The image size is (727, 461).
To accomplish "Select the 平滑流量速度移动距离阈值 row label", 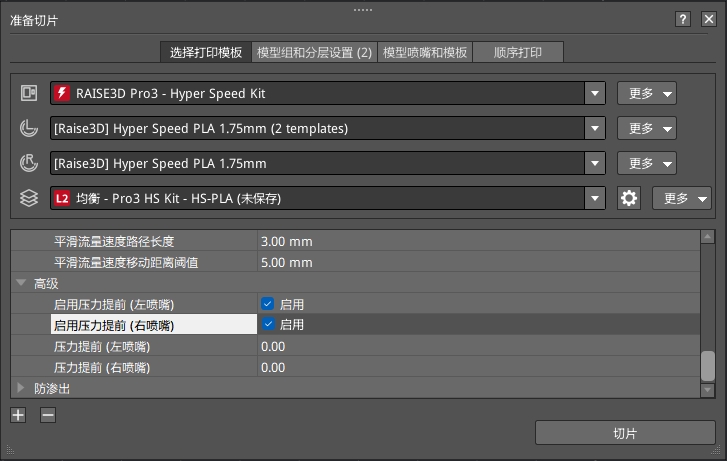I will [126, 263].
